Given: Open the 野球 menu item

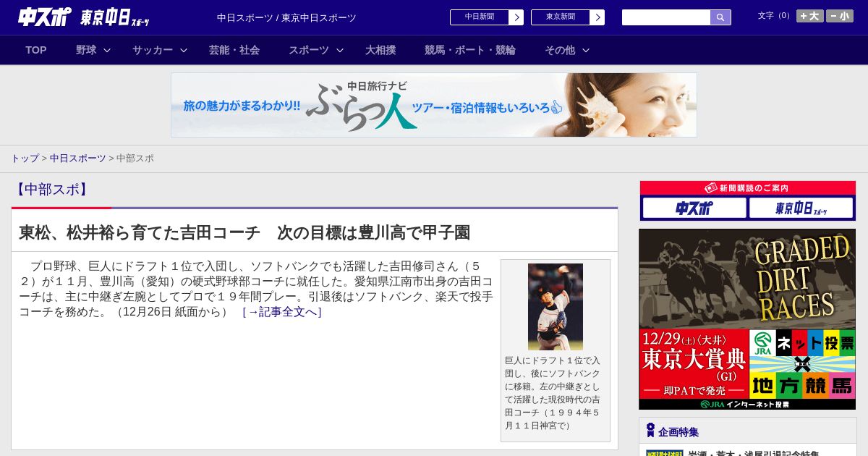Looking at the screenshot, I should pyautogui.click(x=86, y=50).
